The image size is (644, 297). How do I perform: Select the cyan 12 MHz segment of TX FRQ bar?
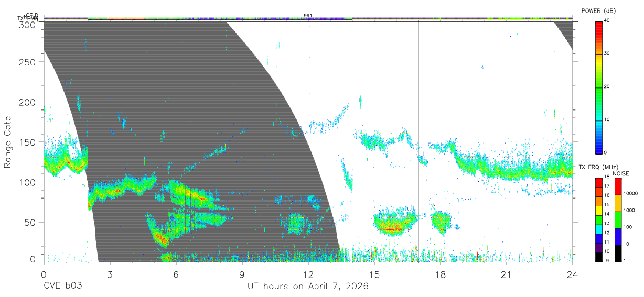pos(598,229)
